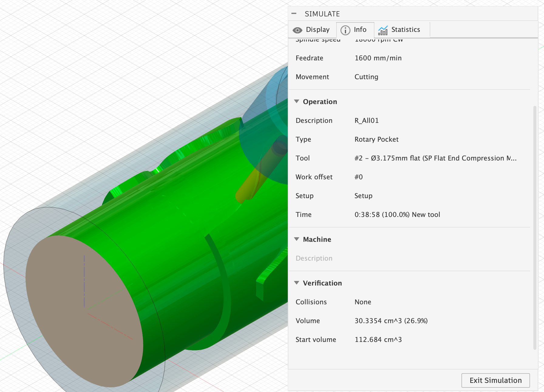Select the Type value Rotary Pocket
The image size is (544, 392).
(x=376, y=139)
